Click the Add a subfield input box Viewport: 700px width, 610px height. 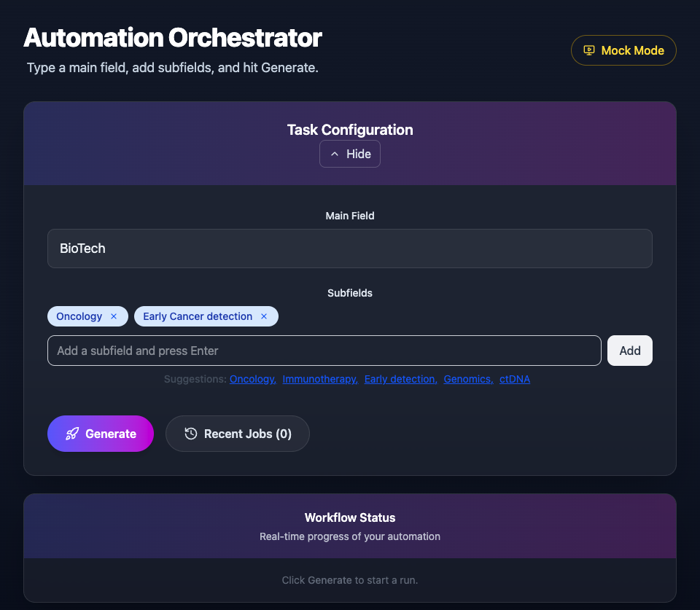tap(324, 351)
